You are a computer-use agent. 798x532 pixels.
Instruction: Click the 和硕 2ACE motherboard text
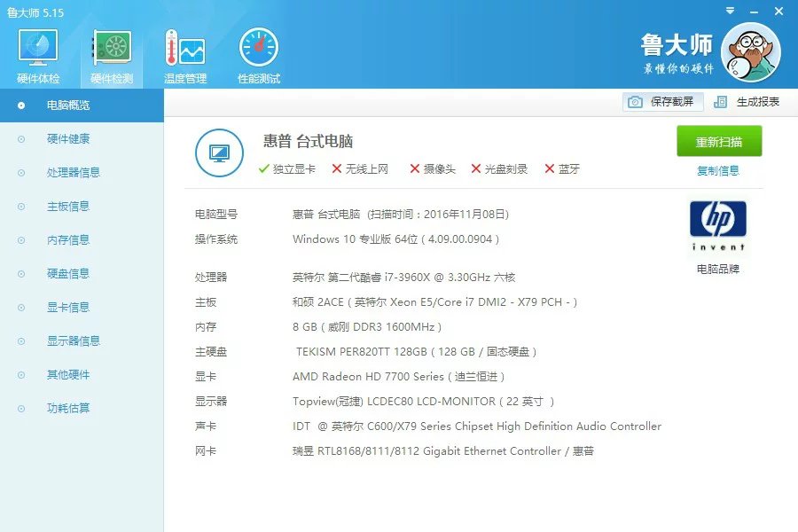[x=434, y=301]
